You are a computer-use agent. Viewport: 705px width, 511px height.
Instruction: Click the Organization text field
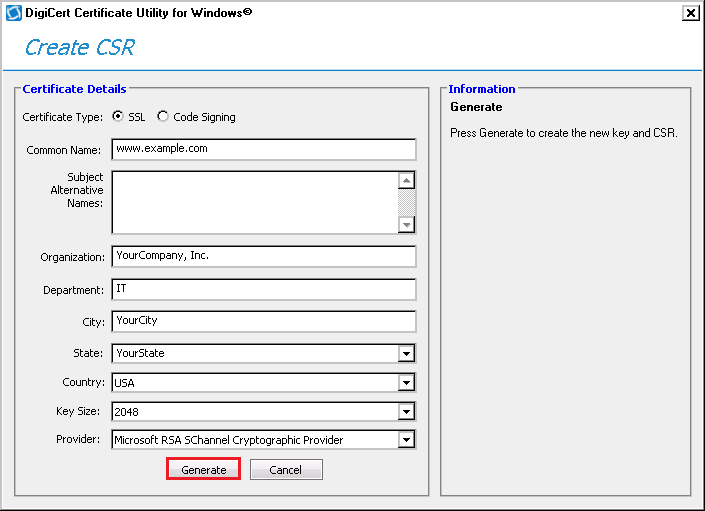coord(264,256)
